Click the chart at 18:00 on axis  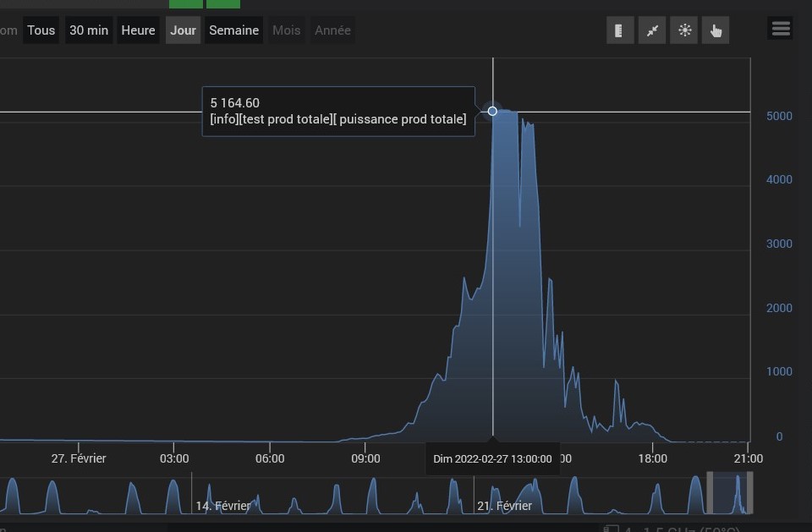[652, 423]
